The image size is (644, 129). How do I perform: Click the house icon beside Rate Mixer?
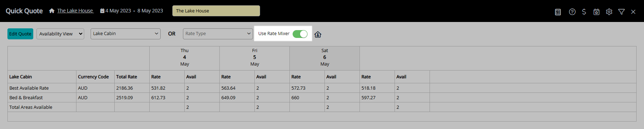tap(318, 34)
